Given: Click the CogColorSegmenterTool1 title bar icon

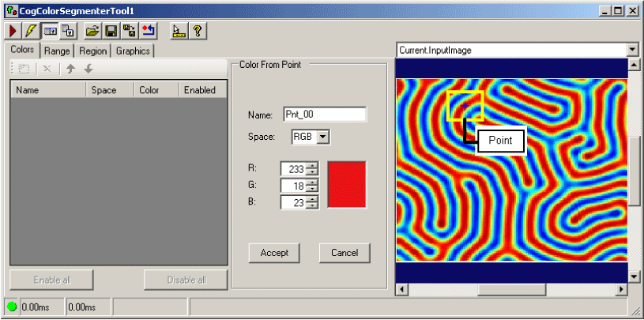Looking at the screenshot, I should (12, 10).
